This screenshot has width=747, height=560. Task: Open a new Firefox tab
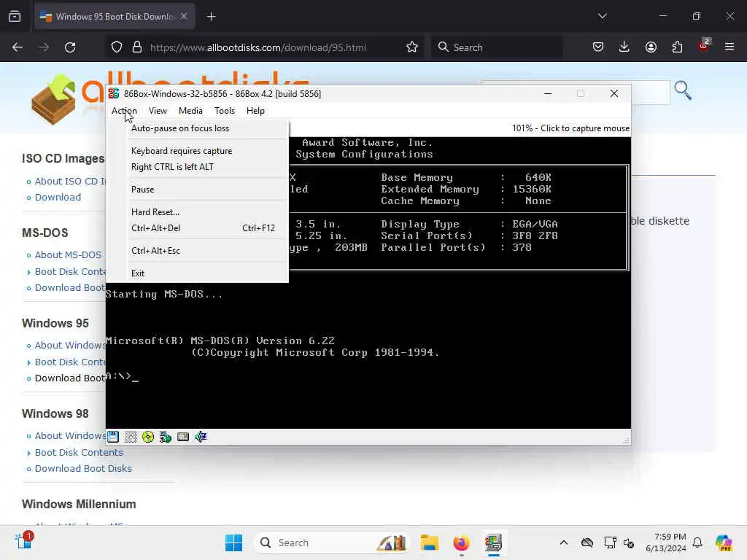coord(211,17)
